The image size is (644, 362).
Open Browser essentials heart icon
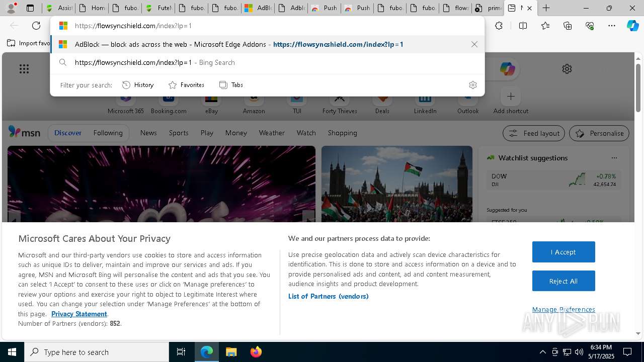point(590,26)
